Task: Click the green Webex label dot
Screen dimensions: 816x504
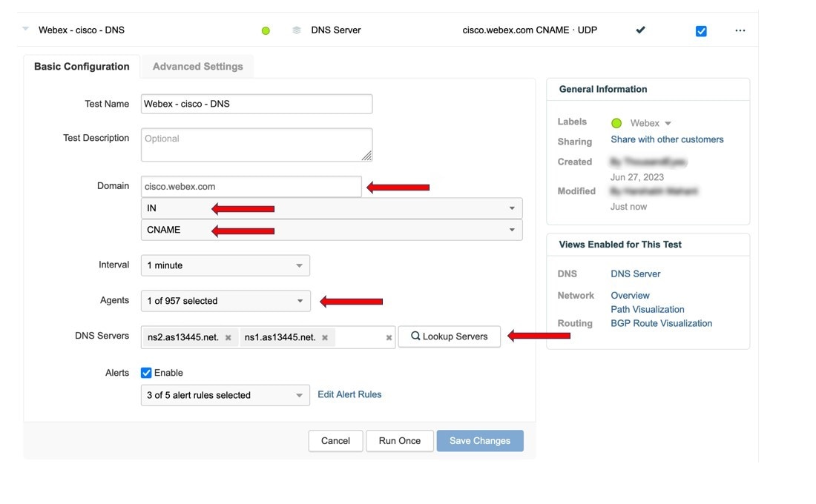Action: click(x=616, y=123)
